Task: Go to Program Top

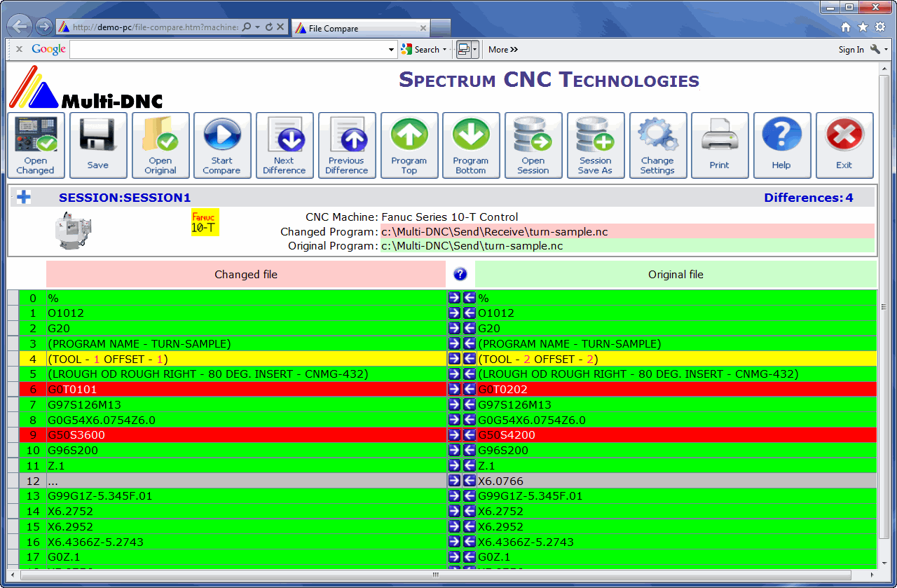Action: point(409,145)
